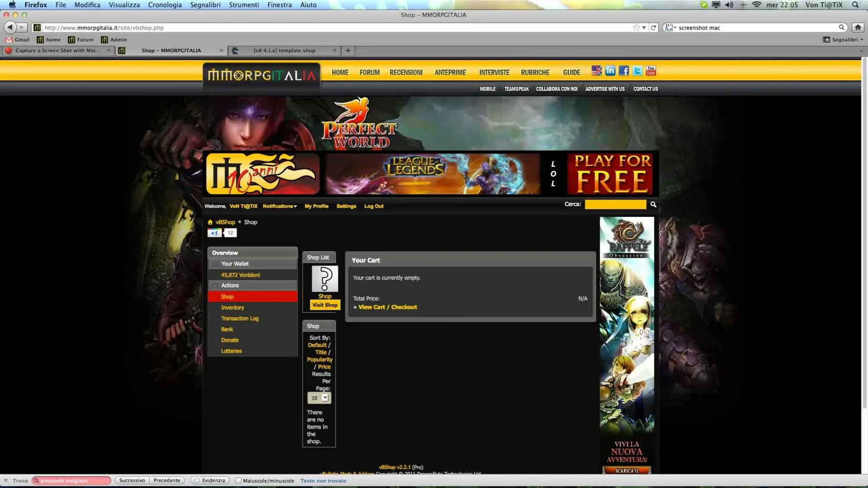Click the Wi-Fi status icon
Image resolution: width=868 pixels, height=488 pixels.
[x=756, y=5]
